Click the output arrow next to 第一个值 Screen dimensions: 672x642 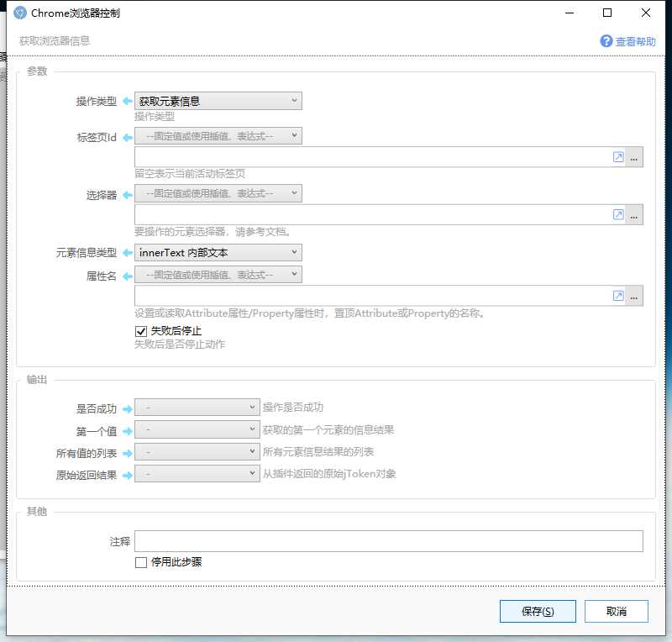click(x=128, y=431)
